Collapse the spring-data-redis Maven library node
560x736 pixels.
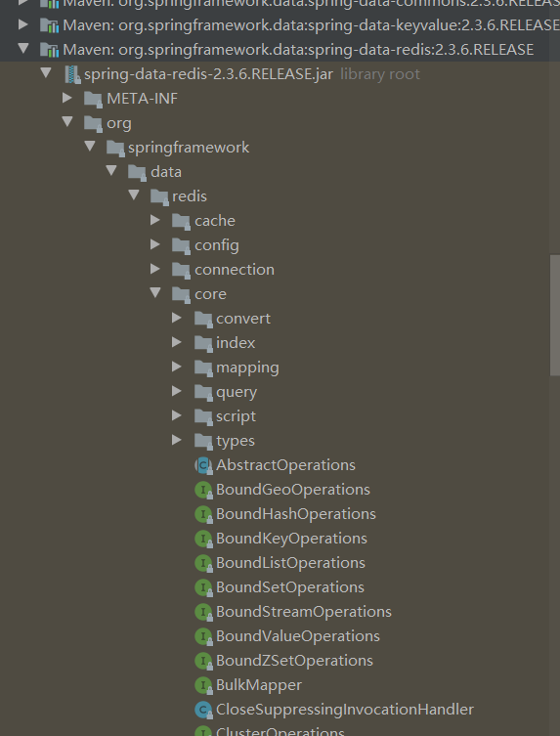click(x=23, y=48)
